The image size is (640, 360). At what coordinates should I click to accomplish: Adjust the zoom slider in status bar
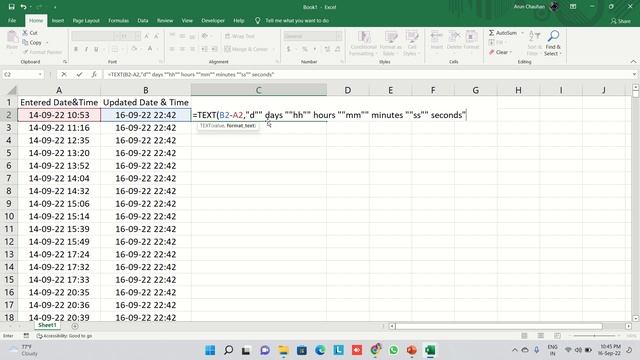594,336
